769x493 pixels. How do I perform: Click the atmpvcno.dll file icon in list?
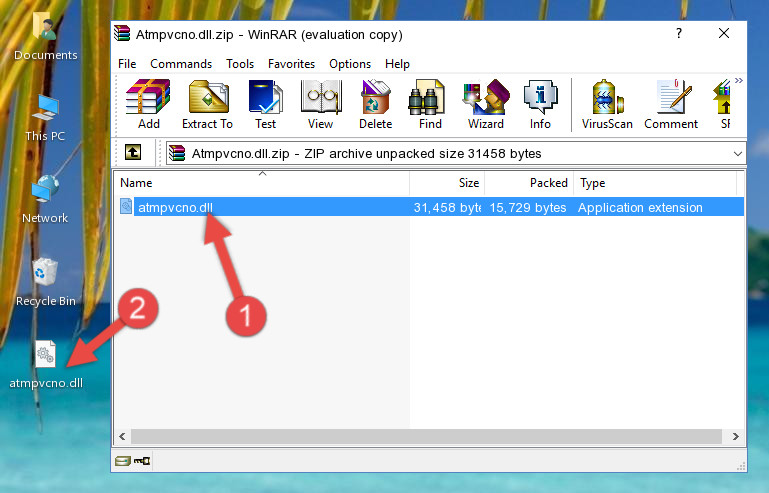pyautogui.click(x=126, y=207)
